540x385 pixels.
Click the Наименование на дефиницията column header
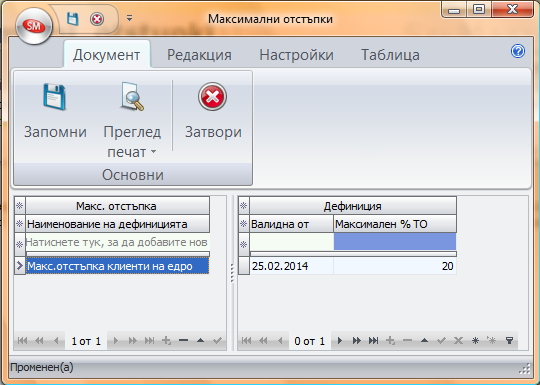coord(117,224)
